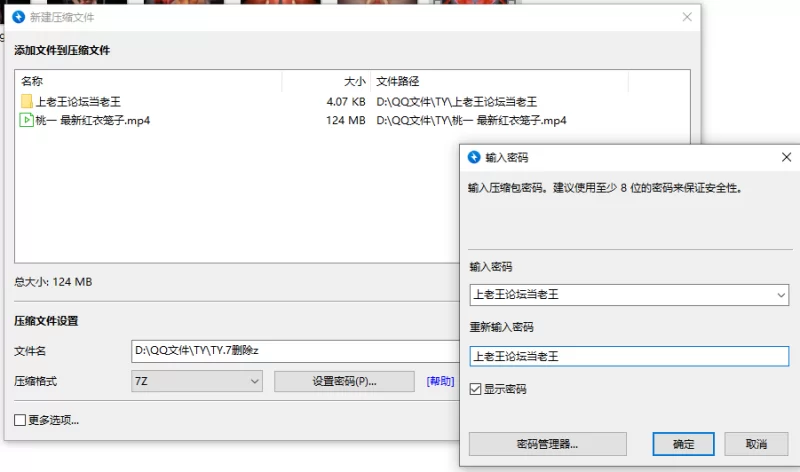Select the folder name 上老王论坛当老王 in the file list
The height and width of the screenshot is (472, 800).
coord(78,102)
